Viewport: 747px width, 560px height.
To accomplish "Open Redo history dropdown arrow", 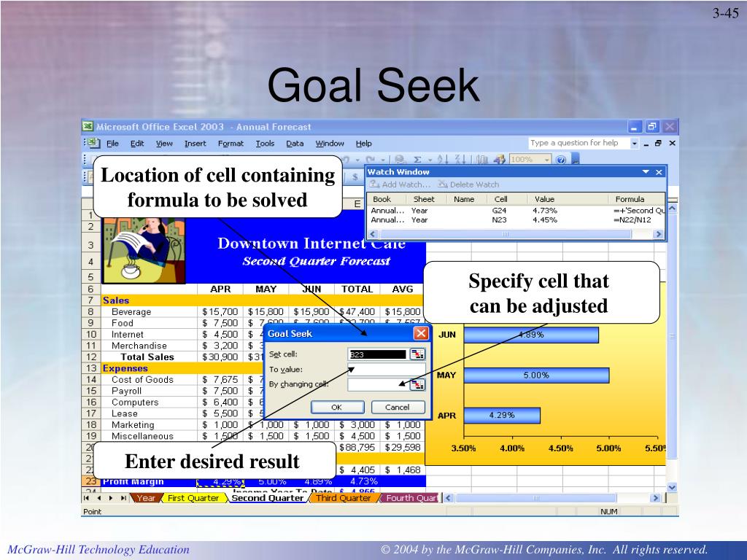I will point(384,160).
